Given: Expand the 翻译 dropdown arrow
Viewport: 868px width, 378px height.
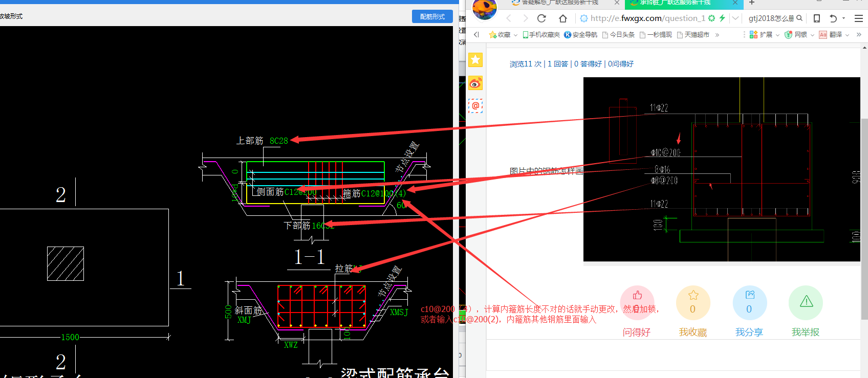Looking at the screenshot, I should (x=848, y=35).
